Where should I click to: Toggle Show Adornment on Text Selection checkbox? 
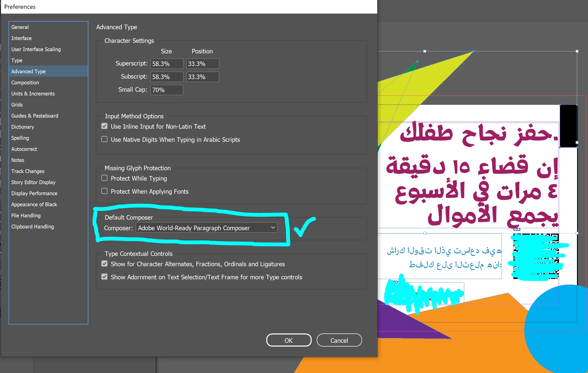(x=104, y=277)
